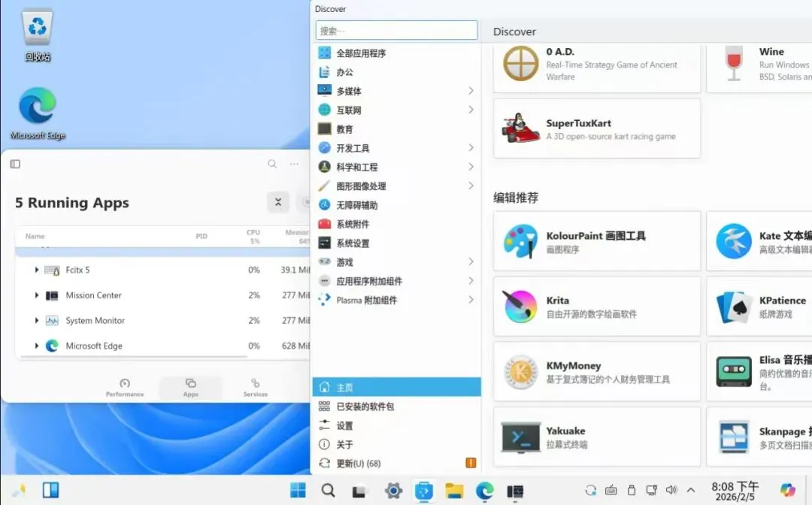
Task: Open the 全部应用程序 category in Discover
Action: click(x=396, y=53)
